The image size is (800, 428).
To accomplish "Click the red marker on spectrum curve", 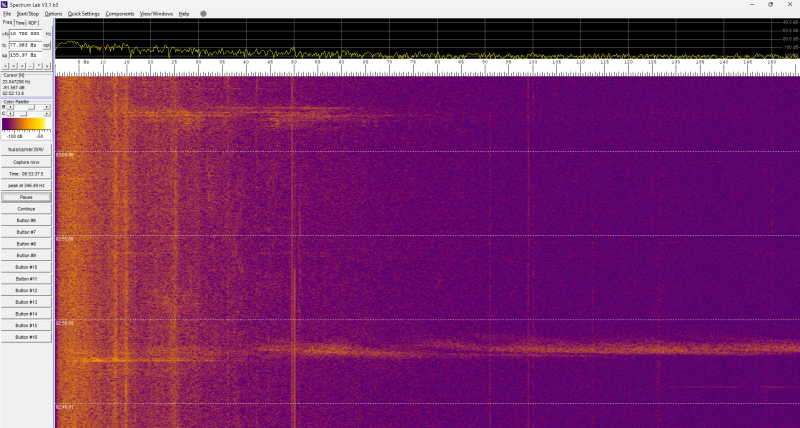I will 104,48.
